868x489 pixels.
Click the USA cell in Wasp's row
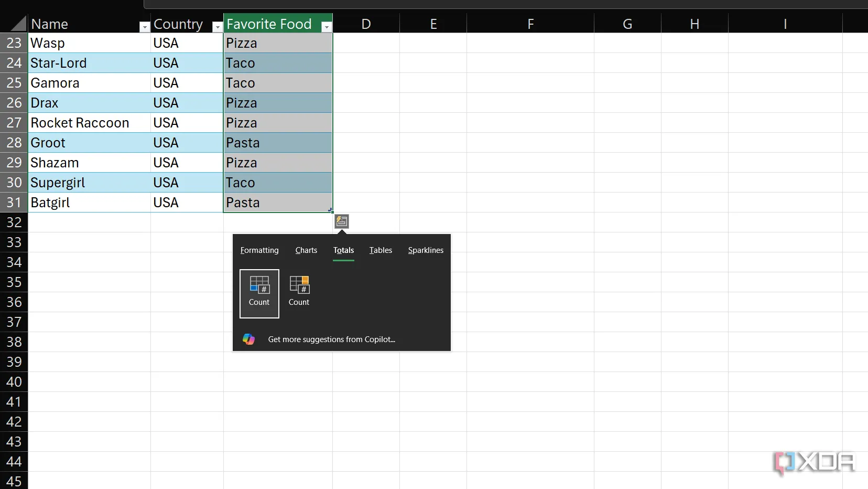[x=187, y=43]
